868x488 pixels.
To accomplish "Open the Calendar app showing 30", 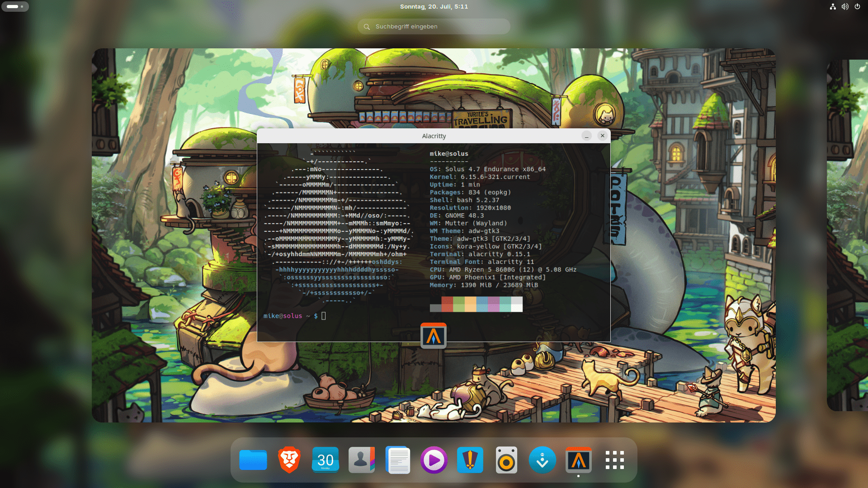I will (325, 460).
